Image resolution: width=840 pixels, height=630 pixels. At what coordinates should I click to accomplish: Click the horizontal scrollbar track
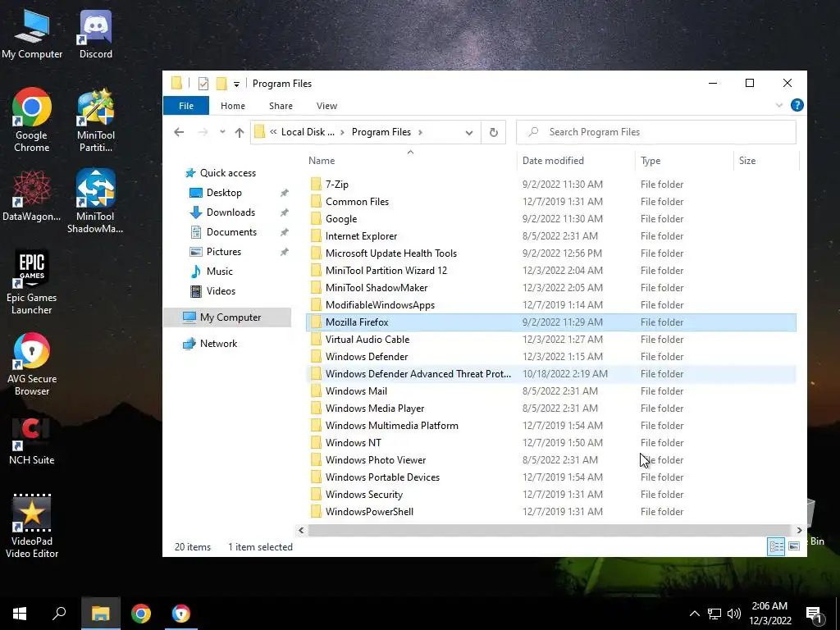(x=550, y=531)
